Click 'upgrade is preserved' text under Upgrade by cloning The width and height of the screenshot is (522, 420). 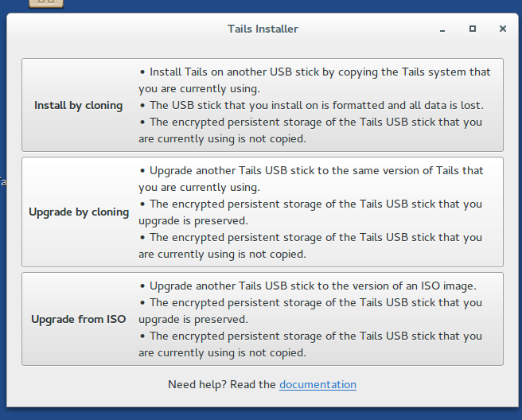point(193,220)
